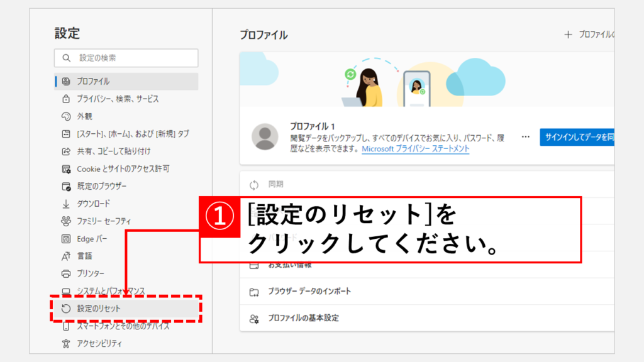Image resolution: width=644 pixels, height=362 pixels.
Task: Open the ファミリー セーフティ icon
Action: [x=65, y=221]
